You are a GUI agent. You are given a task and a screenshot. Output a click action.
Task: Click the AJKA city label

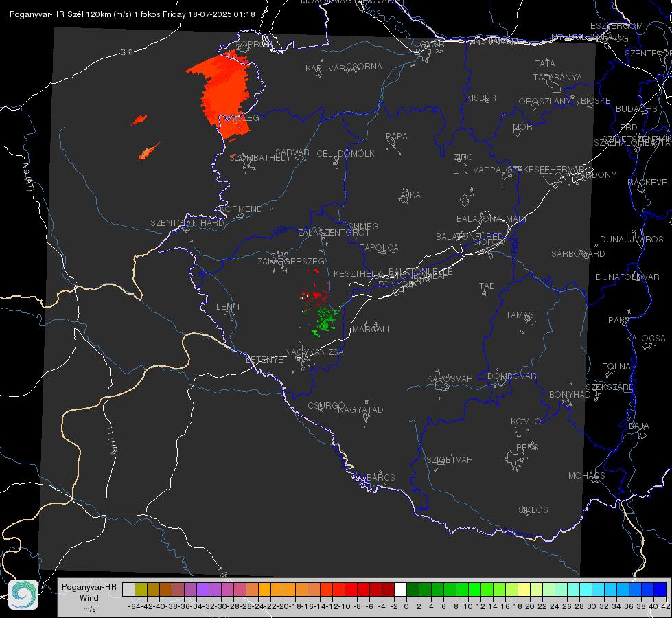[410, 195]
